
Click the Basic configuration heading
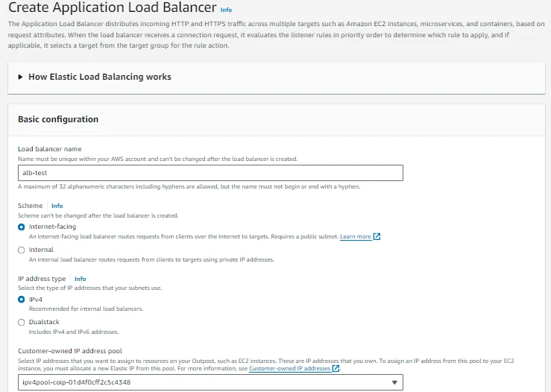58,119
